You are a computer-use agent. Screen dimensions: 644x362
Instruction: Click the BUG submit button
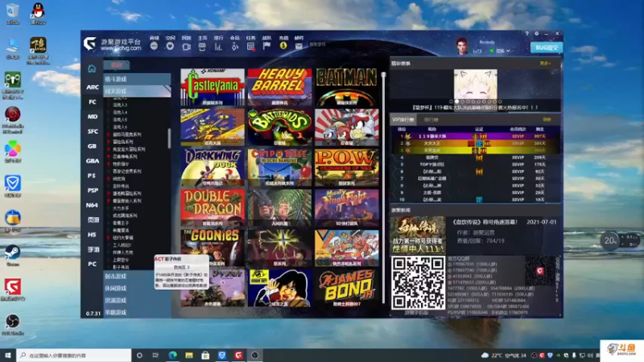(547, 47)
